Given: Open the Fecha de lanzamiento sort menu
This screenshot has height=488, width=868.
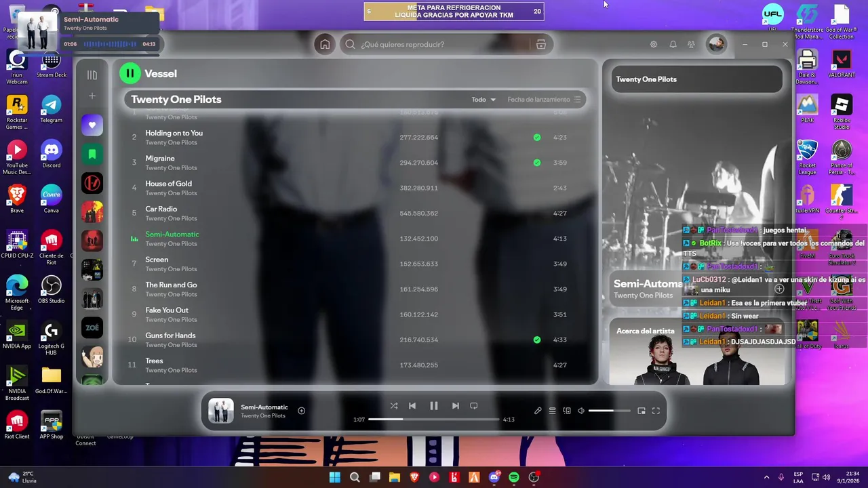Looking at the screenshot, I should point(544,100).
